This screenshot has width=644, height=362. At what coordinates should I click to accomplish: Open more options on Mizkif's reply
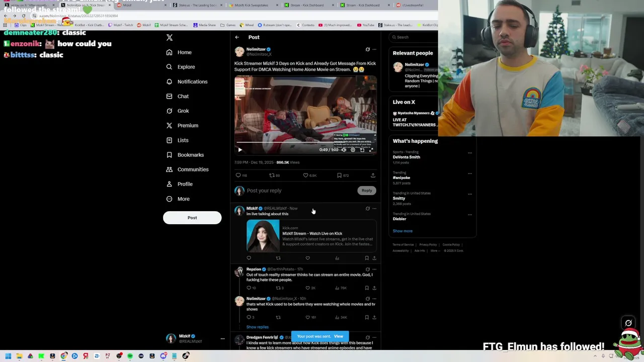coord(374,208)
